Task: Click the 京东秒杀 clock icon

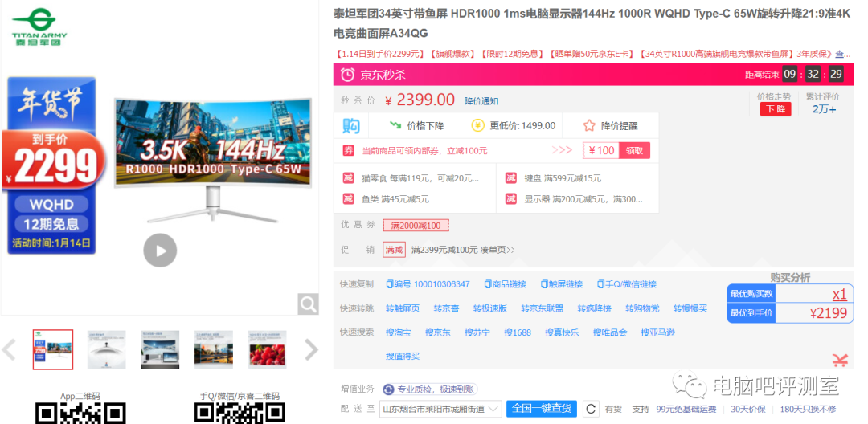Action: point(348,74)
